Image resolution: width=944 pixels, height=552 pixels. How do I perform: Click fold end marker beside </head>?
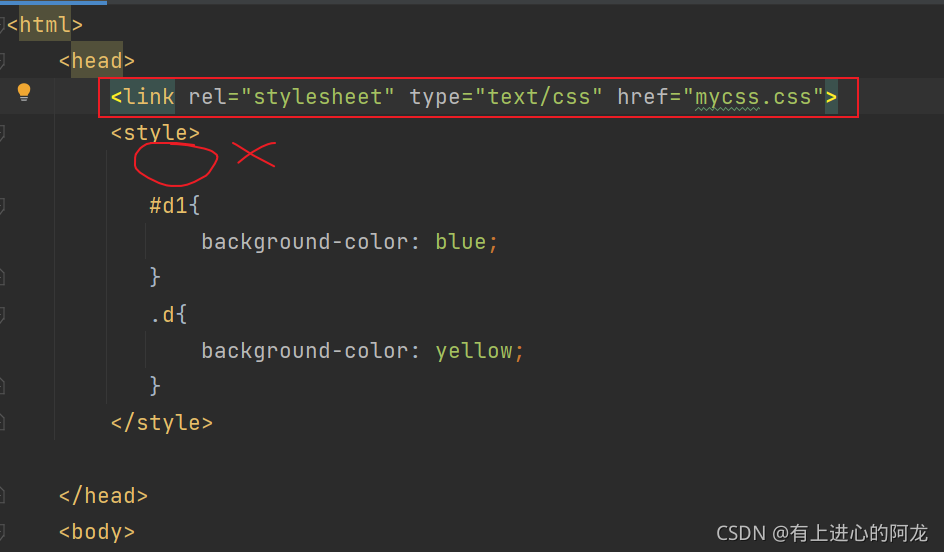2,496
